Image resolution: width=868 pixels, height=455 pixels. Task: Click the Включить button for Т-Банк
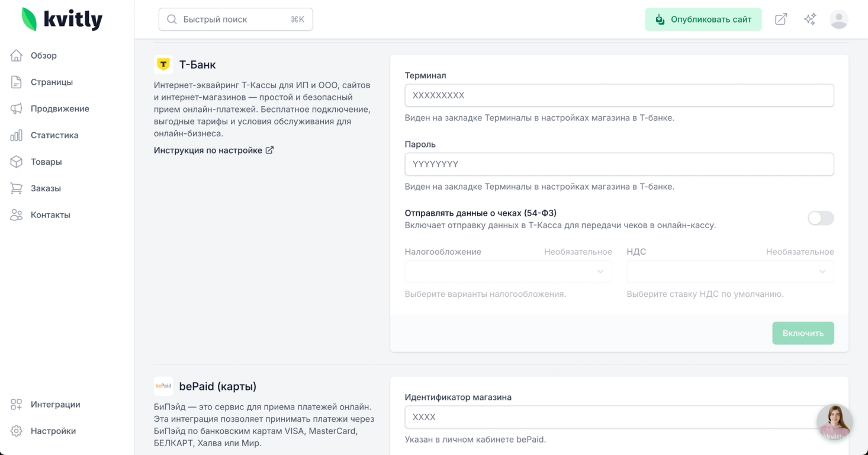click(803, 333)
